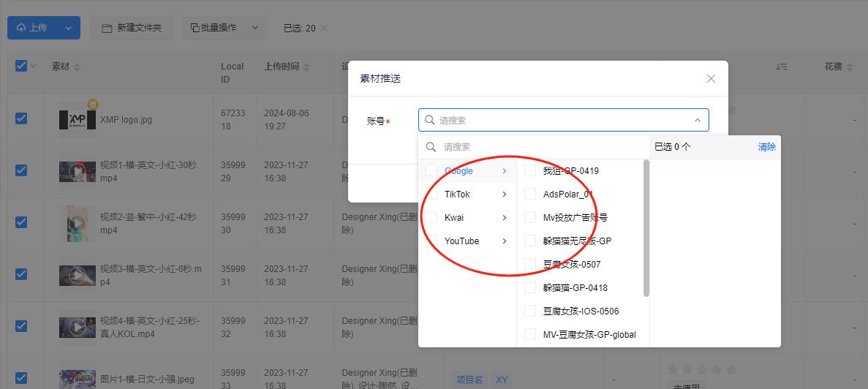Uncheck the 视频3-横-英文-小红-6秒.mp4 row checkbox
Viewport: 868px width, 389px height.
click(21, 274)
